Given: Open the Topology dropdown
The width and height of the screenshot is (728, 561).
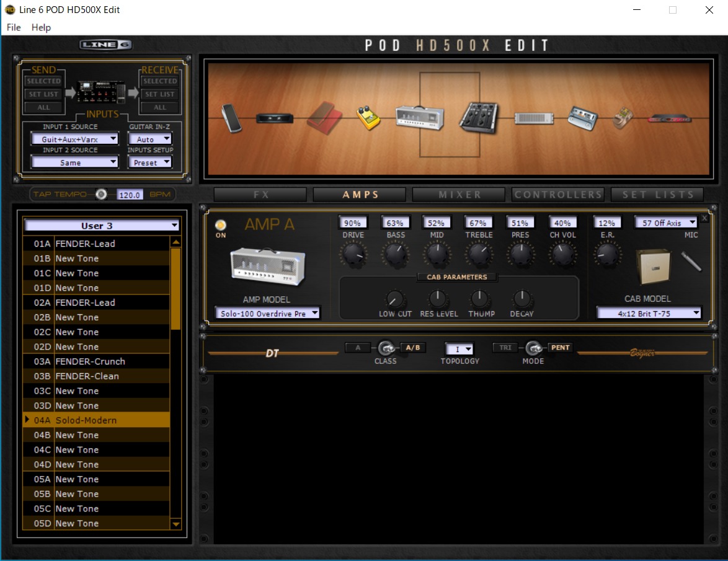Looking at the screenshot, I should pyautogui.click(x=459, y=349).
